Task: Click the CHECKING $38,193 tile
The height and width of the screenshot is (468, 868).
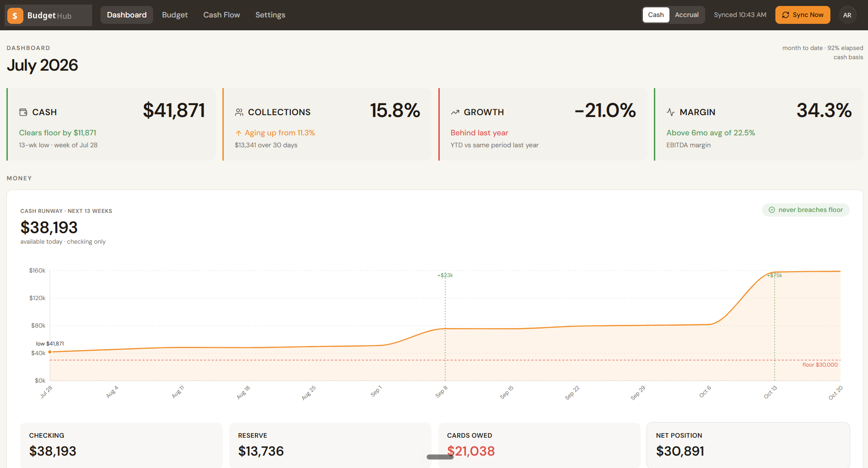Action: pos(121,445)
